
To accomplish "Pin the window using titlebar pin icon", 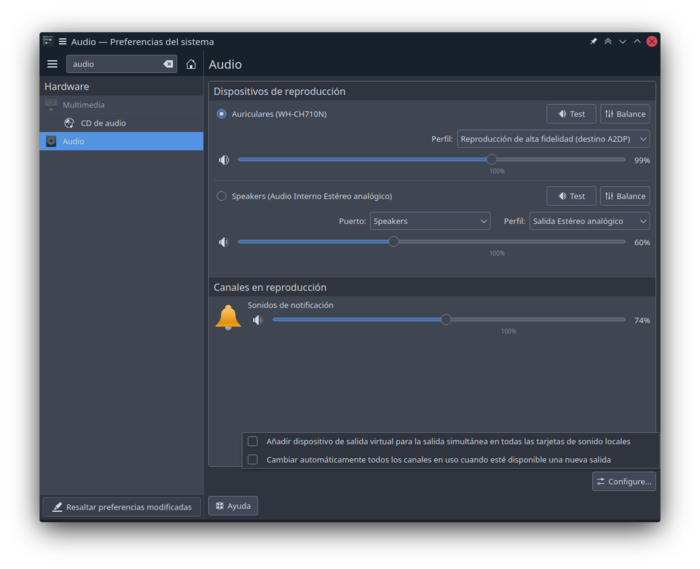I will point(593,41).
